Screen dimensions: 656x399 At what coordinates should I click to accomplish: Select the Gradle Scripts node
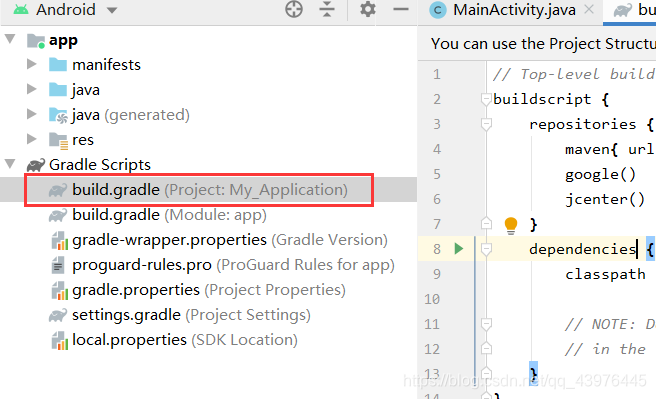click(100, 165)
